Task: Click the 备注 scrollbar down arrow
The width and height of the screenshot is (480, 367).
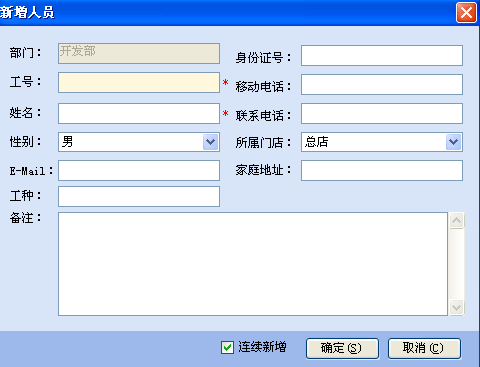Action: click(456, 307)
